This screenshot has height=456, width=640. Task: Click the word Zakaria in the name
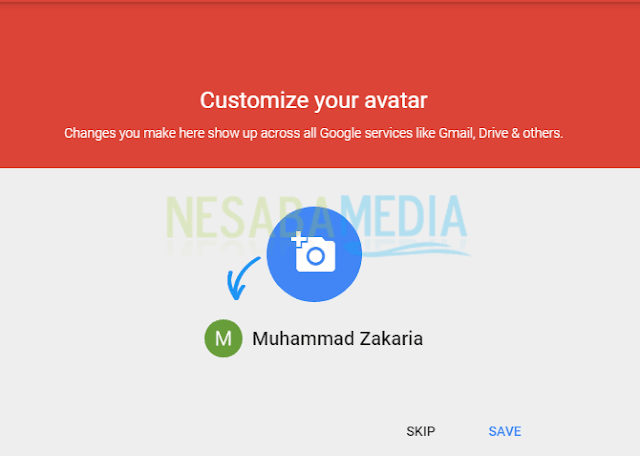(391, 338)
